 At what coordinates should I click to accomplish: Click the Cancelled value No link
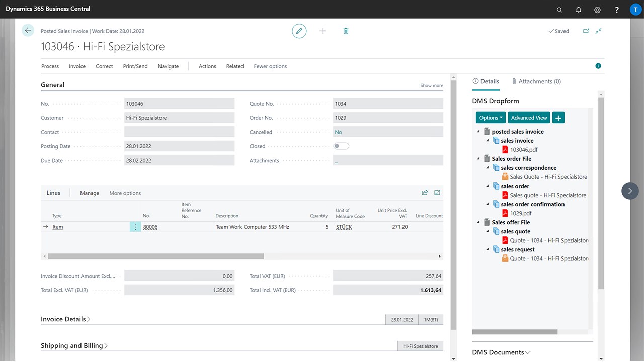pos(338,132)
